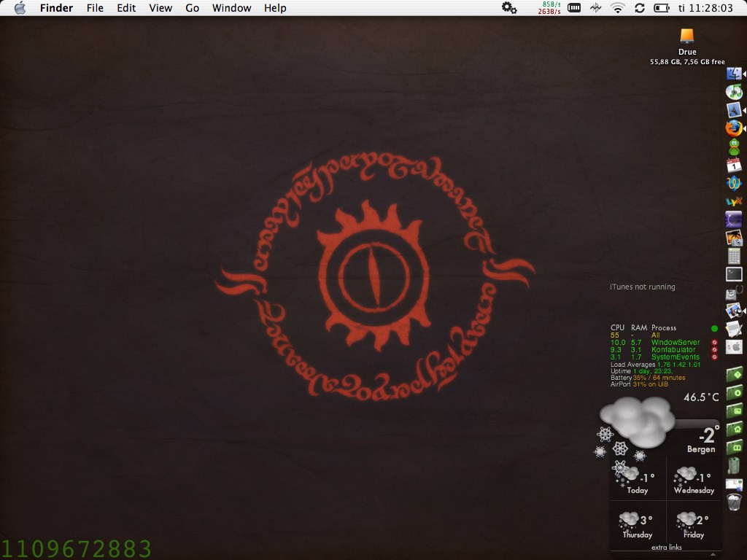This screenshot has width=747, height=560.
Task: Click the green 1109672883 timestamp widget
Action: tap(76, 548)
